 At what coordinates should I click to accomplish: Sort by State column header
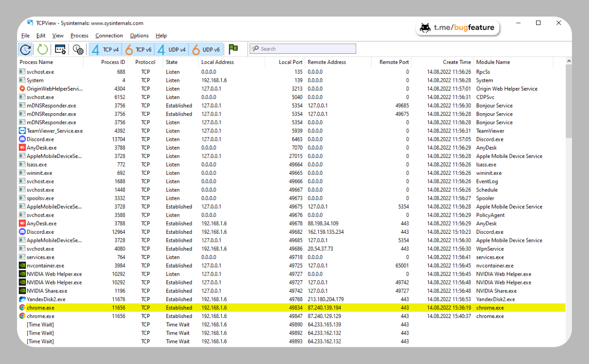coord(181,62)
